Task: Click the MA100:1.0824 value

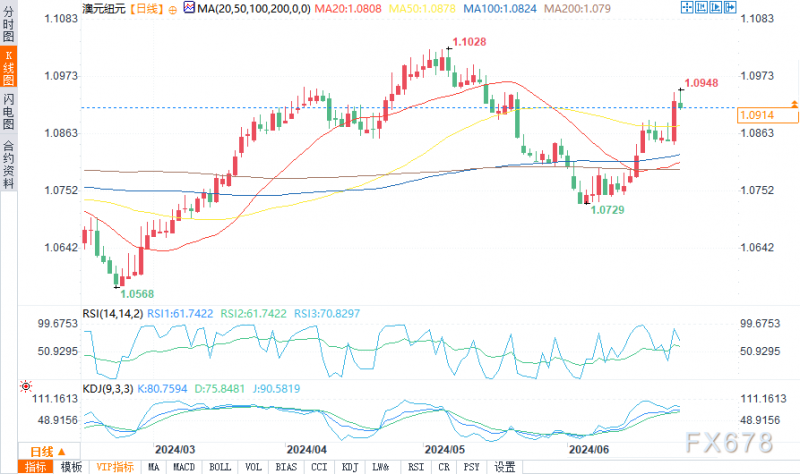Action: tap(500, 8)
